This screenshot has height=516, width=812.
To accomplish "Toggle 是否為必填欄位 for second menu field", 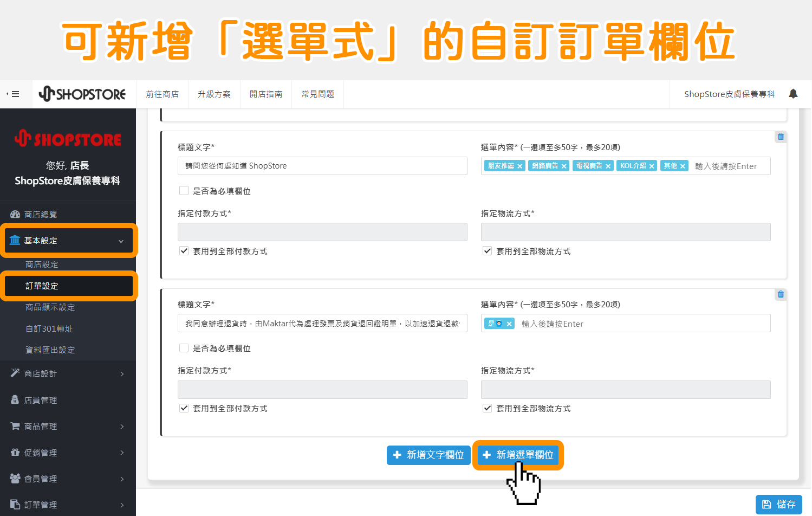I will pos(184,348).
